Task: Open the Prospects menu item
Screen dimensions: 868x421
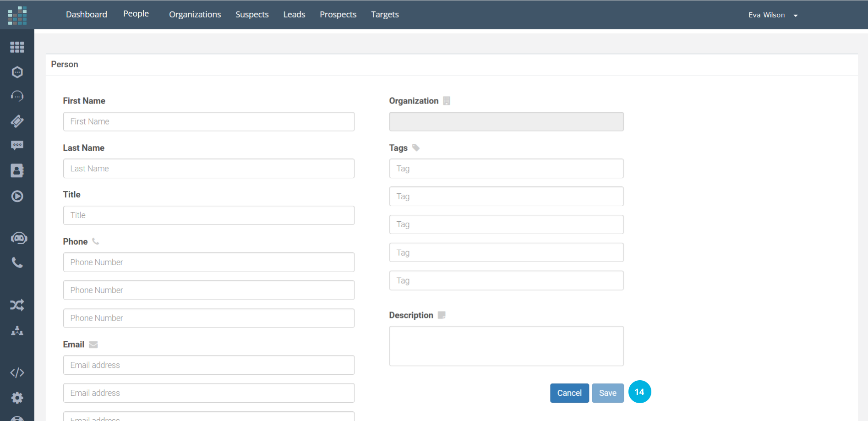Action: click(338, 15)
